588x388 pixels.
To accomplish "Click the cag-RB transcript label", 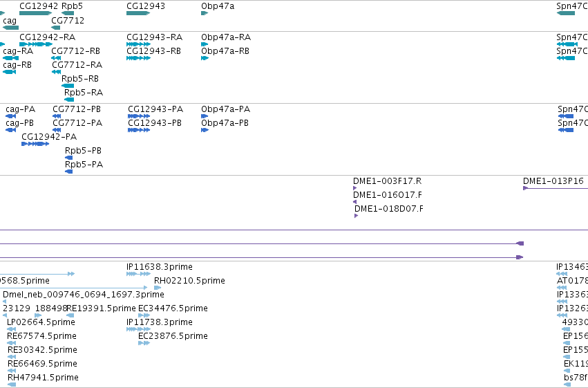I will [x=17, y=65].
